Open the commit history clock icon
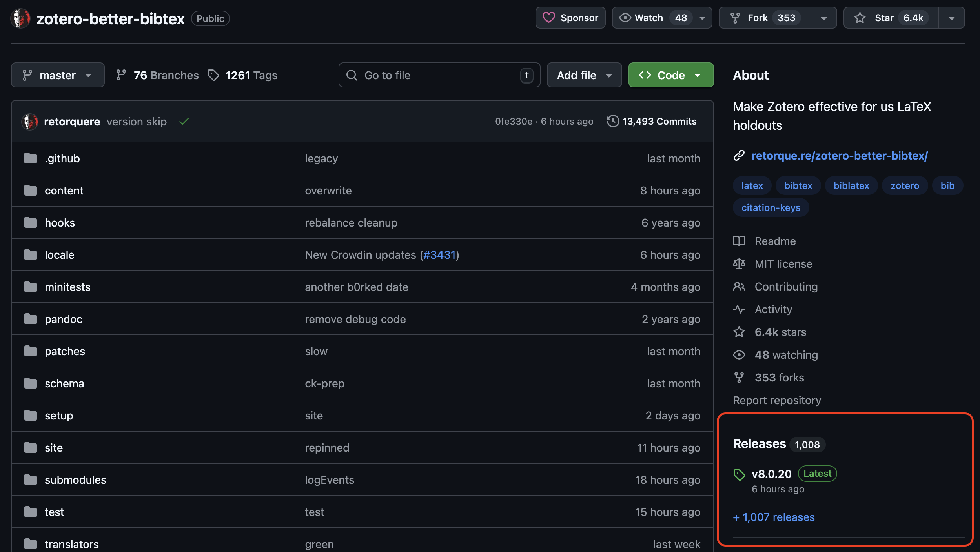 coord(612,121)
